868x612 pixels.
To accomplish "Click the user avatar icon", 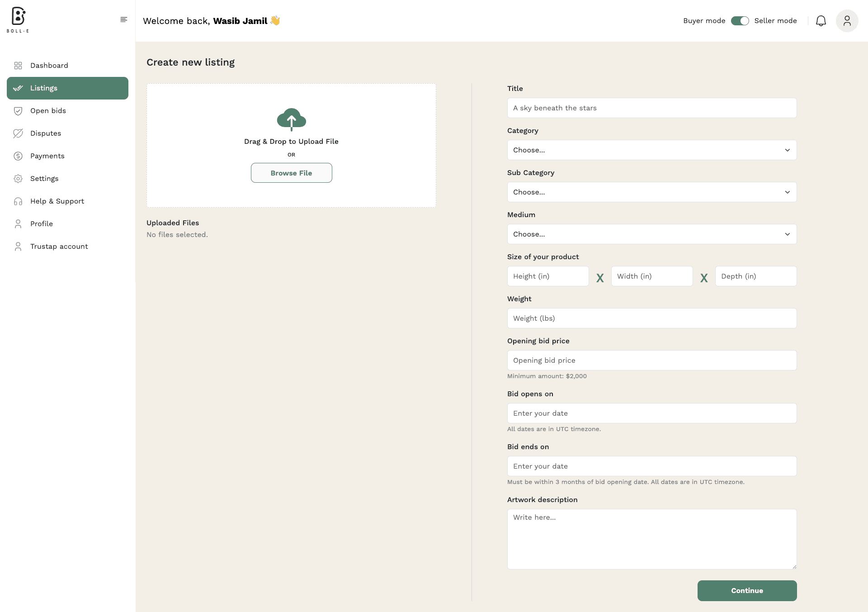I will pos(847,21).
